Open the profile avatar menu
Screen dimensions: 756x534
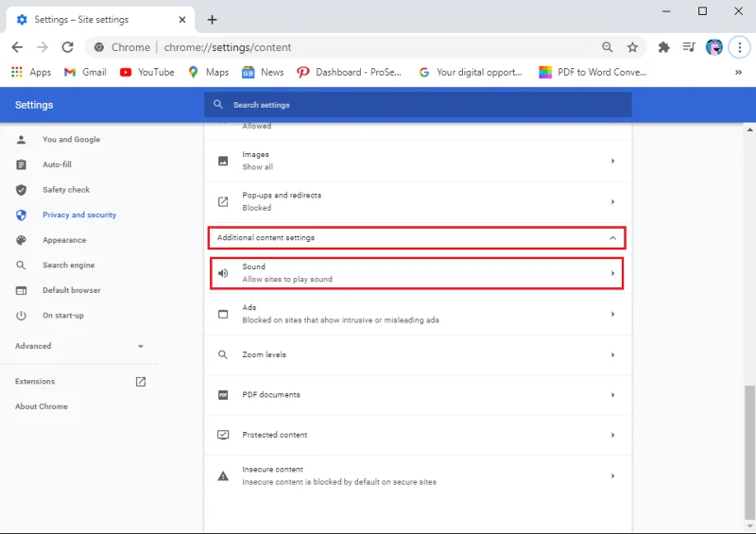pyautogui.click(x=714, y=47)
